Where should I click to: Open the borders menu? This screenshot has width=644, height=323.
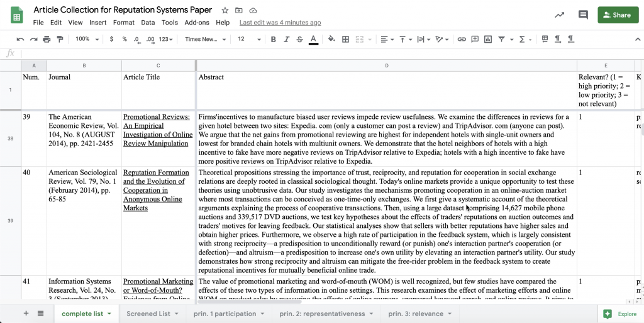[345, 39]
